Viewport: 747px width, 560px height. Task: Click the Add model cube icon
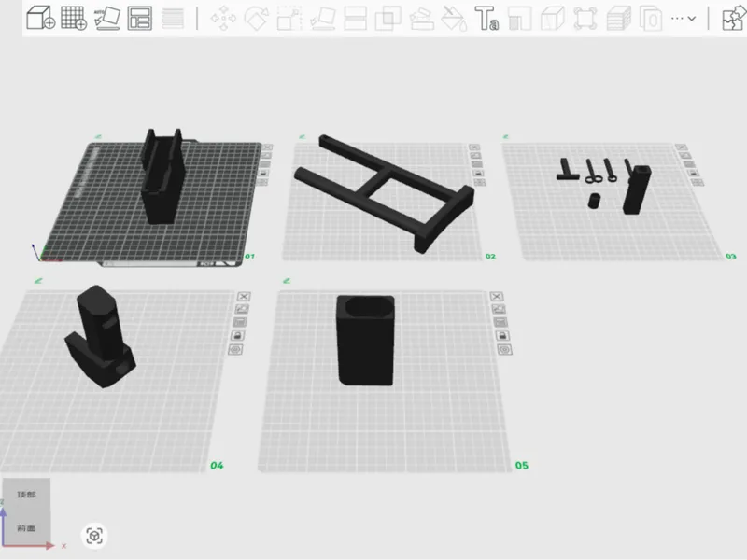click(x=40, y=18)
